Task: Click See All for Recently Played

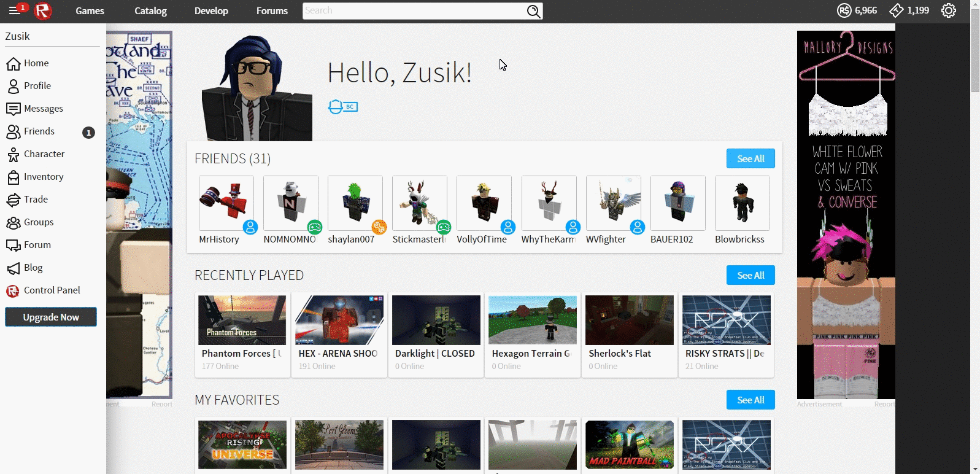Action: [x=750, y=275]
